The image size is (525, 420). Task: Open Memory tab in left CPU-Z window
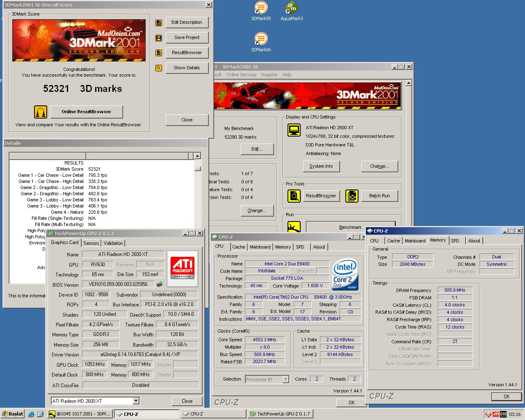coord(283,247)
